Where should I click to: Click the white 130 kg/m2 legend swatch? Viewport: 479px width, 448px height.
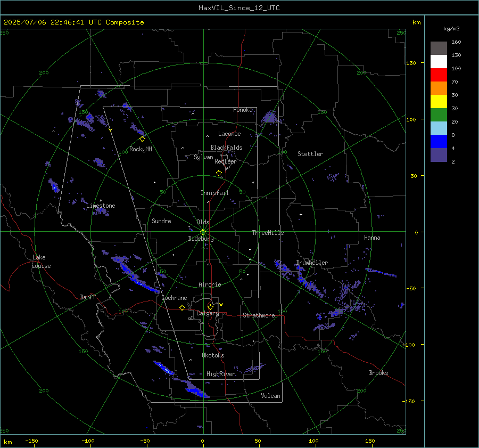pos(439,61)
